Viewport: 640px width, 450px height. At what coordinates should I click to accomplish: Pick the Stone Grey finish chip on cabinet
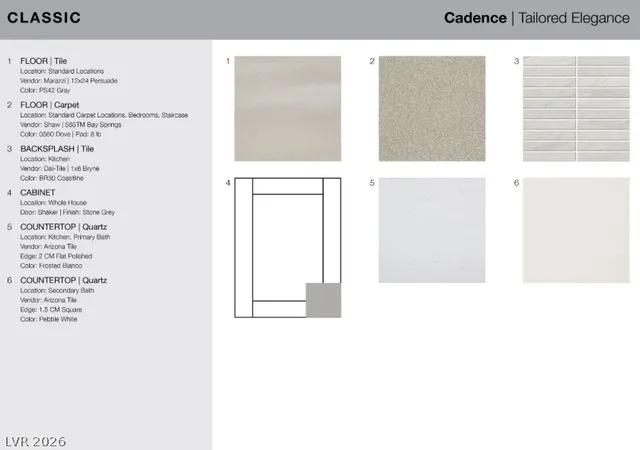coord(324,300)
